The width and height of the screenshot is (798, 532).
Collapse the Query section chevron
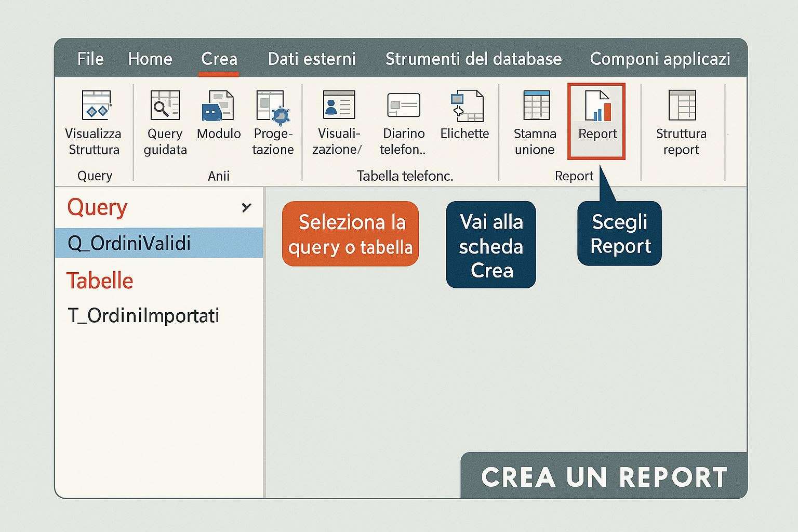click(x=246, y=208)
